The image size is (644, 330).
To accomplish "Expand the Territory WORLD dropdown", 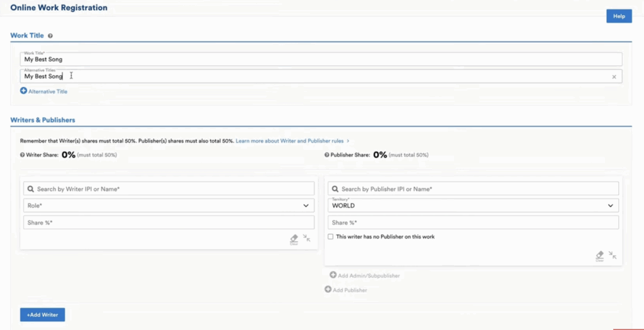I will (x=472, y=205).
